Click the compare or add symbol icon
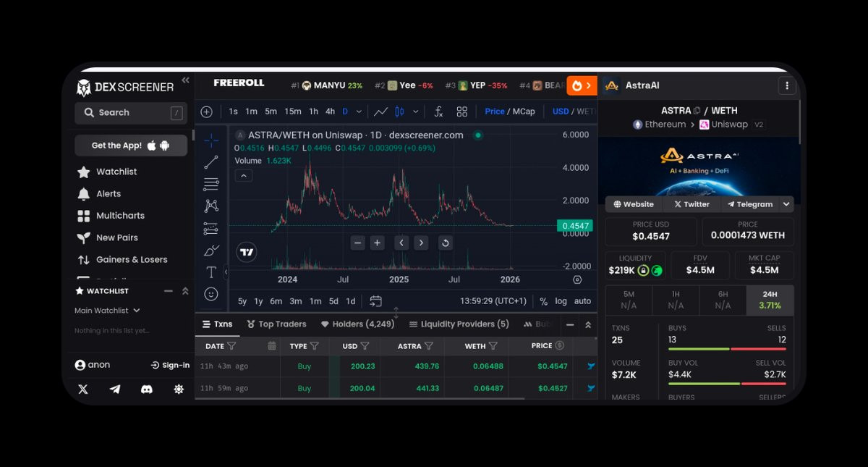 coord(207,112)
